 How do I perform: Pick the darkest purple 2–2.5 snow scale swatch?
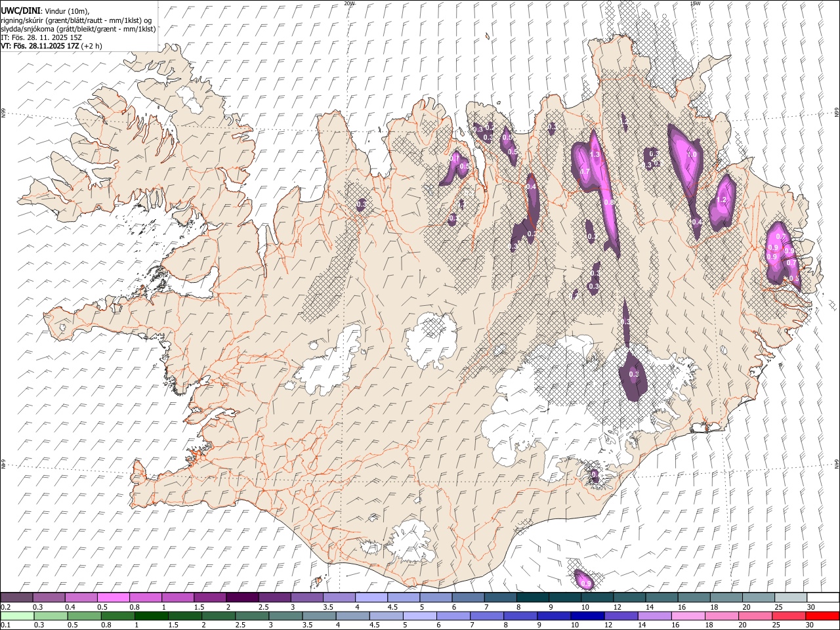tap(242, 598)
